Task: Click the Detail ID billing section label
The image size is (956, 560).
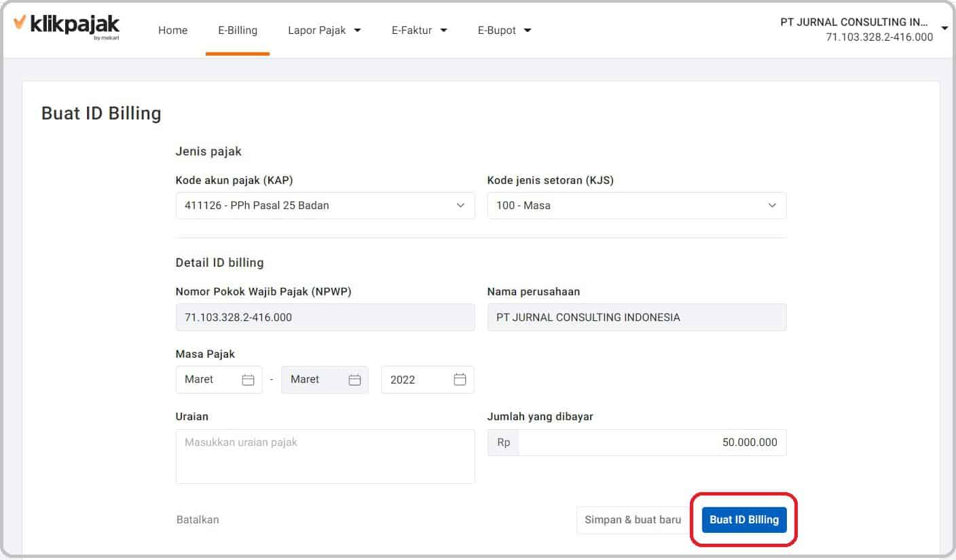Action: point(219,262)
